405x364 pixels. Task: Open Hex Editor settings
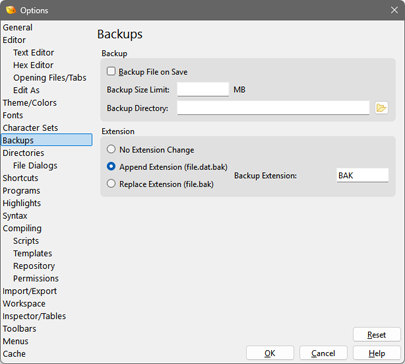coord(33,65)
